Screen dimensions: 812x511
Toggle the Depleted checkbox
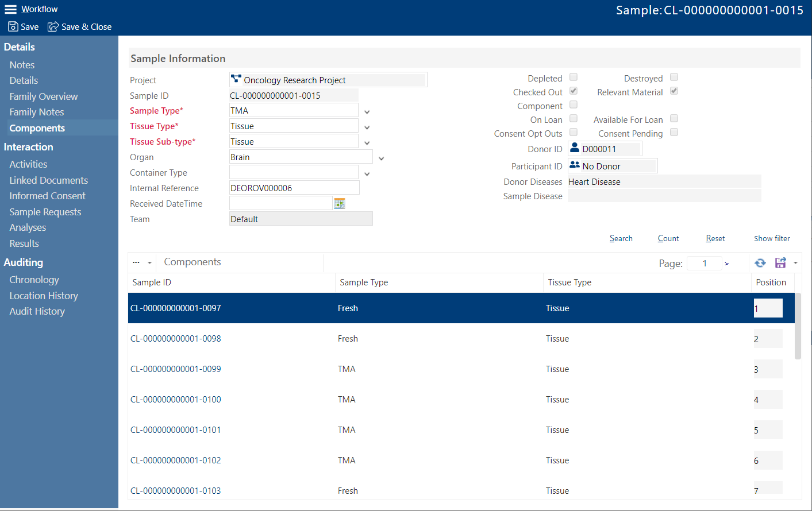coord(573,77)
